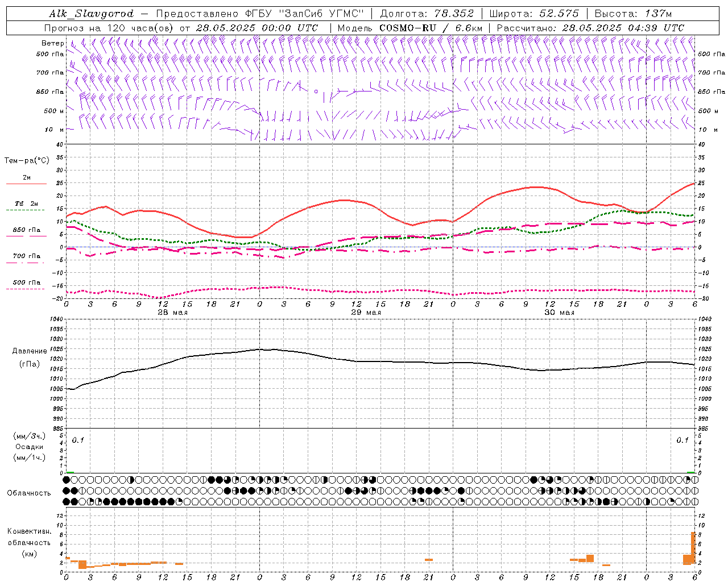Click the '(мм/1ч.)' precipitation unit label

tap(30, 458)
